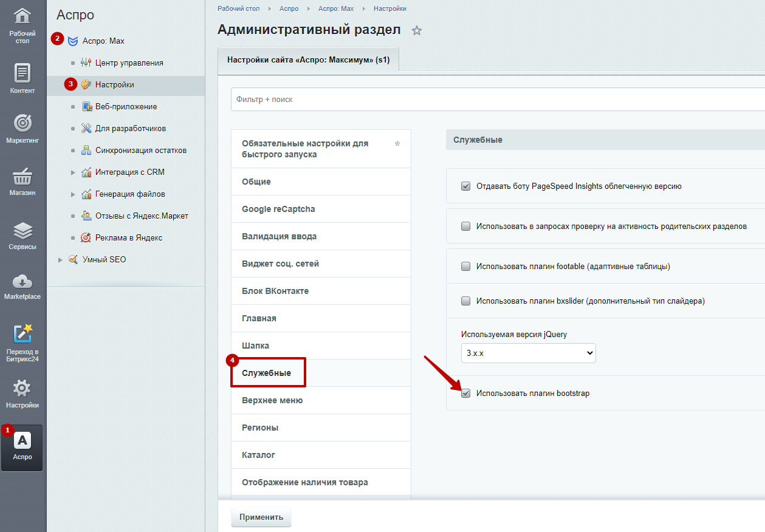765x532 pixels.
Task: Open Центр управления tree item
Action: coord(129,63)
